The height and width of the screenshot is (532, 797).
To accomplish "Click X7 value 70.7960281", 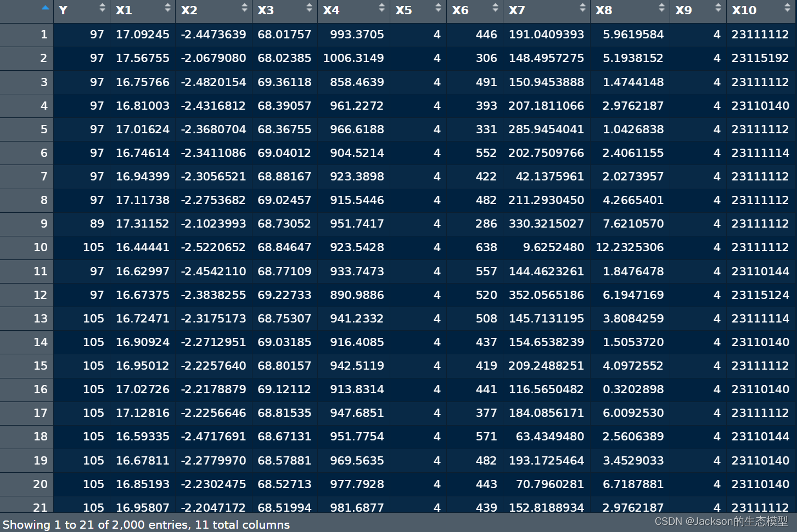I will click(550, 484).
